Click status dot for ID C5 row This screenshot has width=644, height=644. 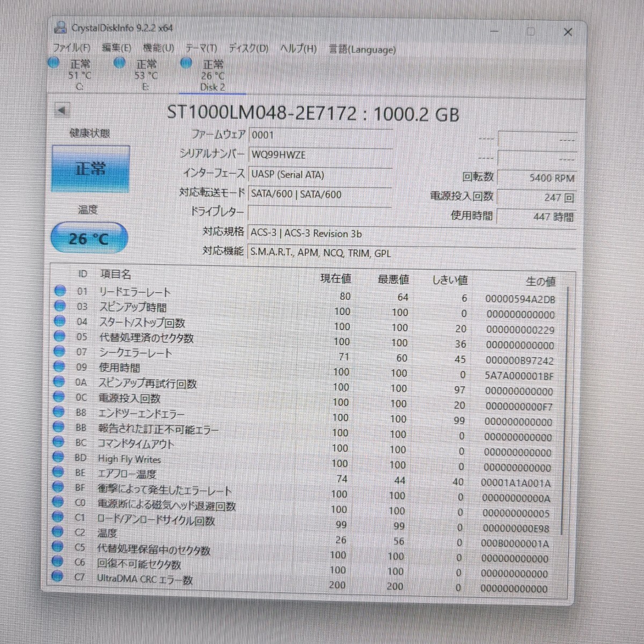coord(57,547)
